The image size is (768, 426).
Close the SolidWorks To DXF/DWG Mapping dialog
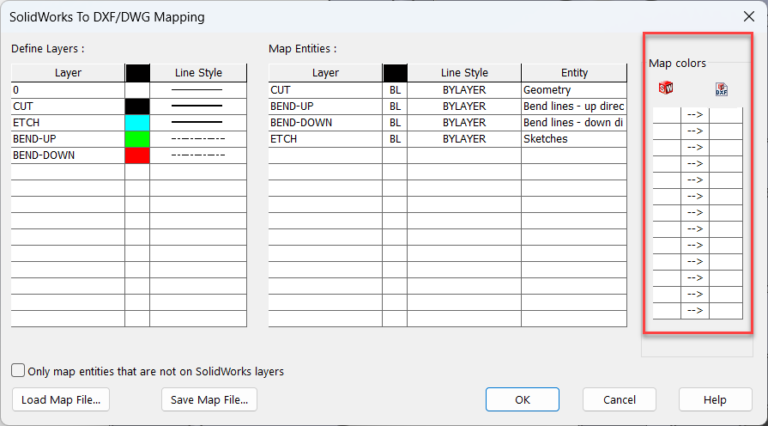click(x=749, y=17)
